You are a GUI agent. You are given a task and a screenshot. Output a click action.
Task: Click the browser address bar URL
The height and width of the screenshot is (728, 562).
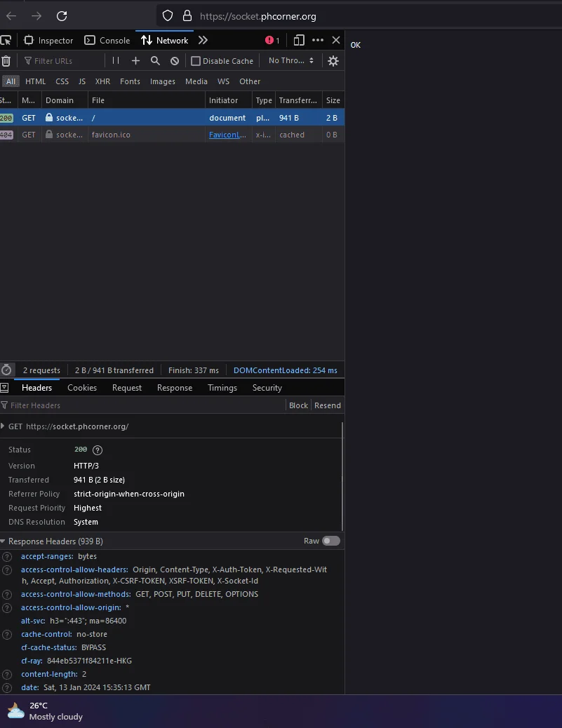(x=258, y=16)
